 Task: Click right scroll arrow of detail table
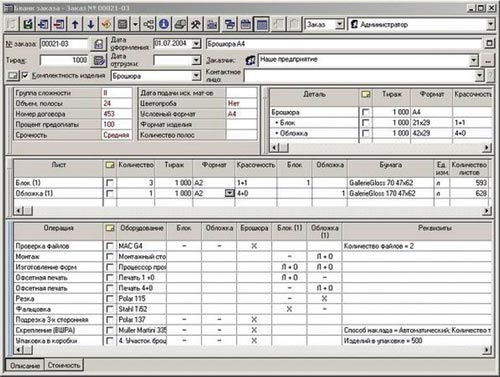487,147
